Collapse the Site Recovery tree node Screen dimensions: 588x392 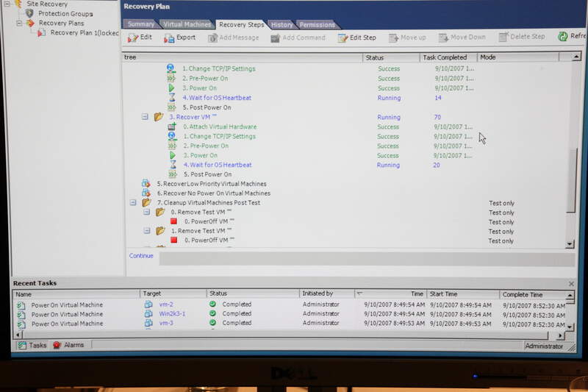coord(7,4)
